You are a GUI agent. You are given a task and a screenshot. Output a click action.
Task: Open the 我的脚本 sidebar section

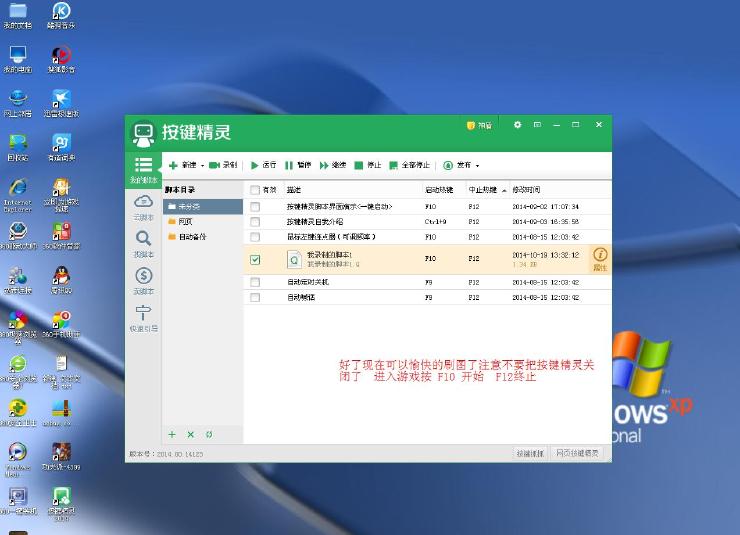[143, 170]
